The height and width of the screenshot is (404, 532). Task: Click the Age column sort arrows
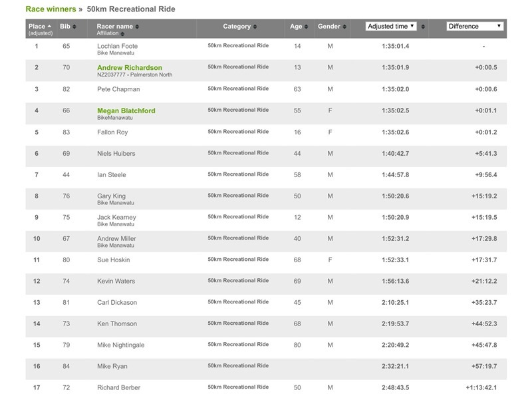tap(307, 27)
